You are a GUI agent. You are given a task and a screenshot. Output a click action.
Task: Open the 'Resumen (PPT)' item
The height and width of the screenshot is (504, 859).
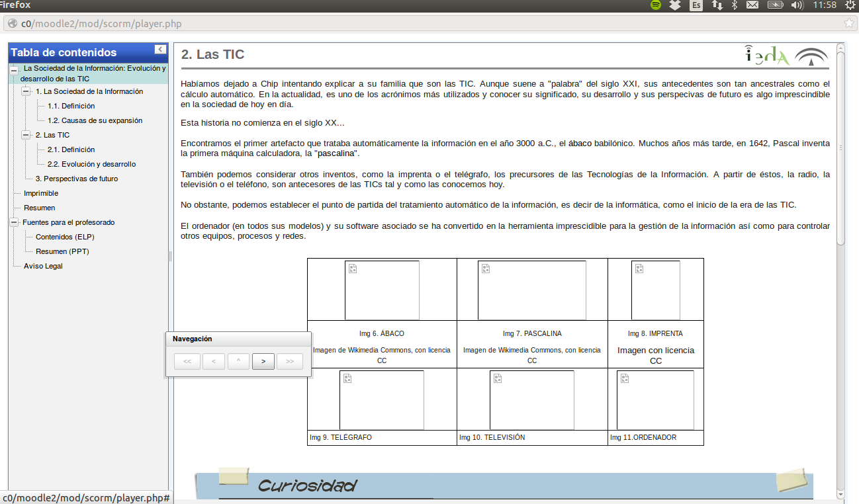coord(62,251)
